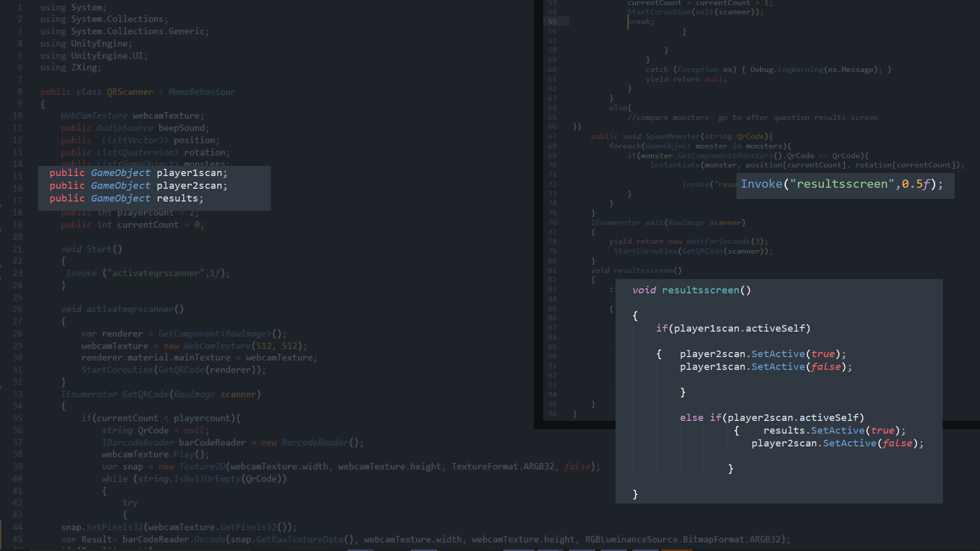This screenshot has height=551, width=980.
Task: Click 'while (string.IsNullOrEmpty(QrCode))' line
Action: click(194, 479)
